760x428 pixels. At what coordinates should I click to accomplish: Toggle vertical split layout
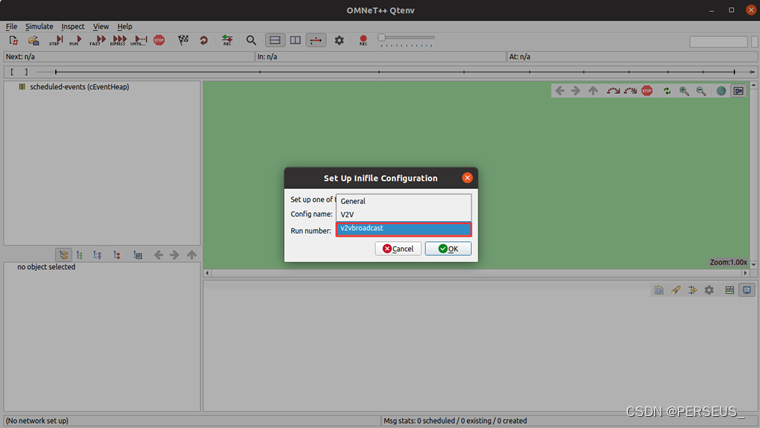pos(295,40)
